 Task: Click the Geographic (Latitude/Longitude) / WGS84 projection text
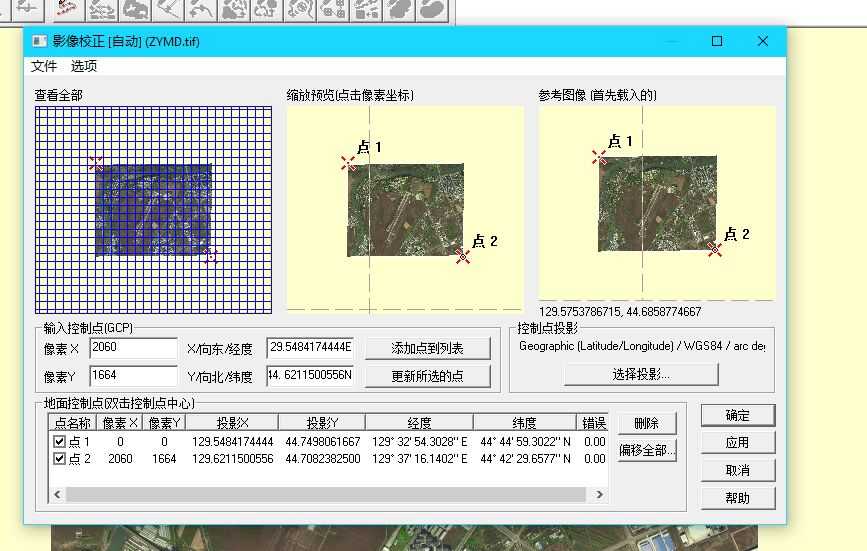(642, 346)
